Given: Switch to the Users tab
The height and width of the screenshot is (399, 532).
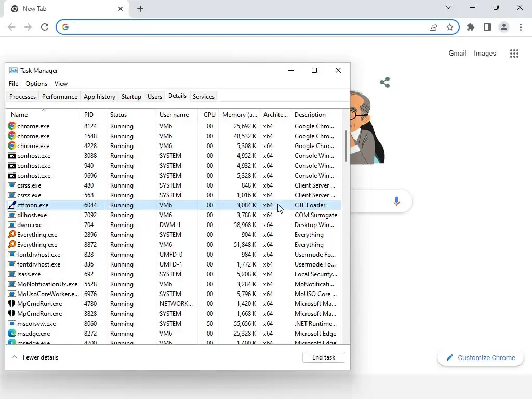Looking at the screenshot, I should click(155, 96).
